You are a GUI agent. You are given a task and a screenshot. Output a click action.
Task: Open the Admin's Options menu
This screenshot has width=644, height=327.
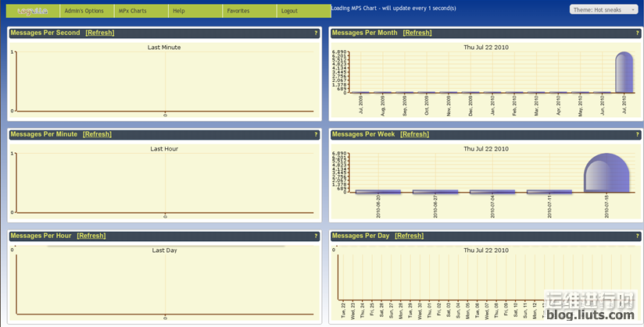tap(84, 11)
